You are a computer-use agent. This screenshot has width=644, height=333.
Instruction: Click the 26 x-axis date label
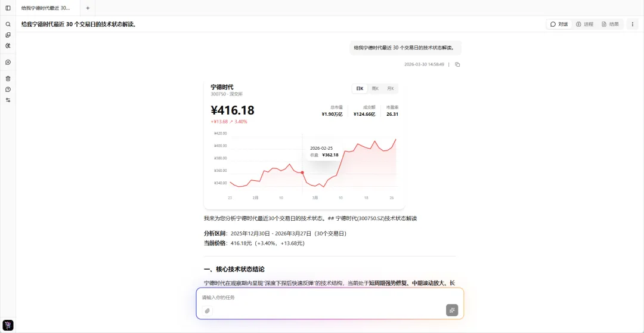click(392, 198)
